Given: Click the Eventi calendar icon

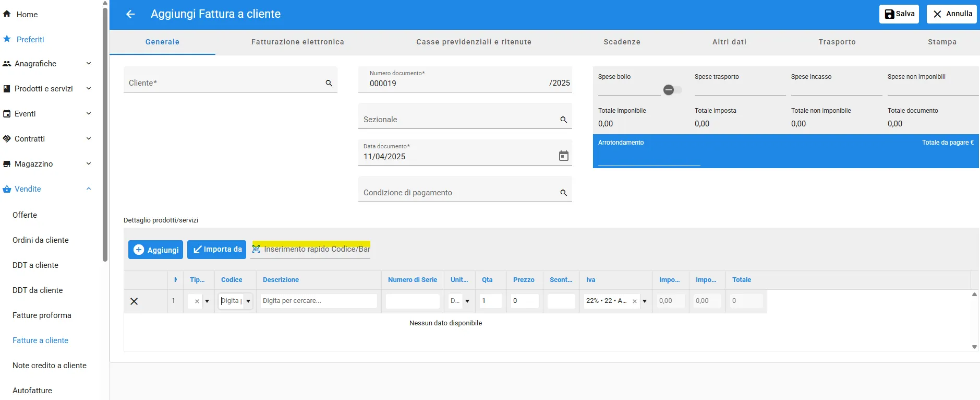Looking at the screenshot, I should coord(7,114).
